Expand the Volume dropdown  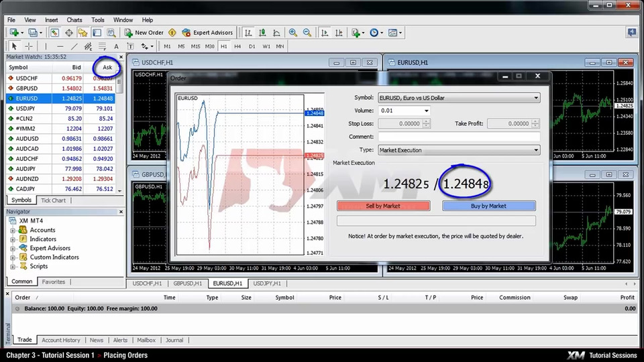tap(426, 111)
